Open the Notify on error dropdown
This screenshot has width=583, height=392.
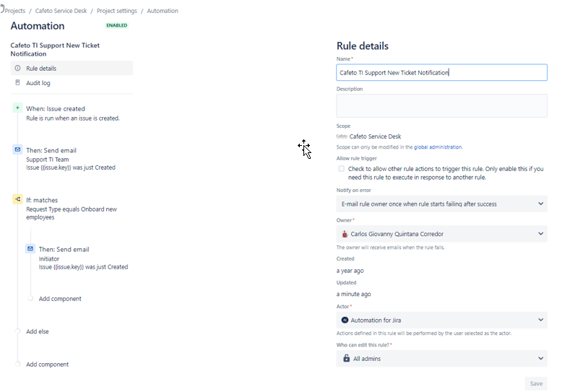pos(441,204)
